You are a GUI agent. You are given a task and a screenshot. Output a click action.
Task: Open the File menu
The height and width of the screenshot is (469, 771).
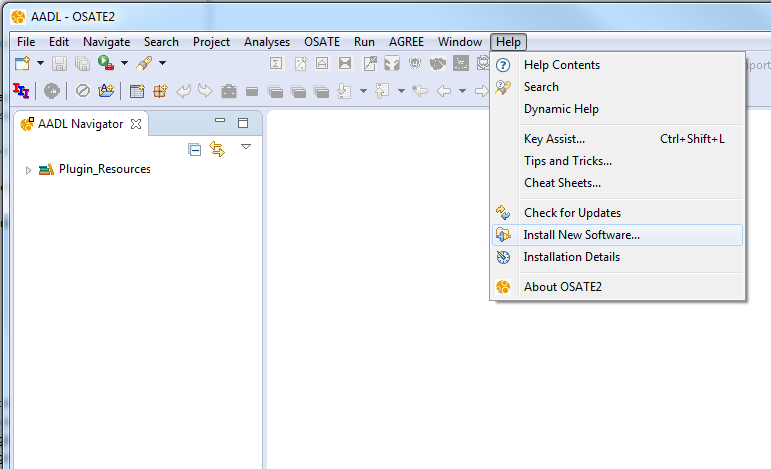(x=26, y=42)
